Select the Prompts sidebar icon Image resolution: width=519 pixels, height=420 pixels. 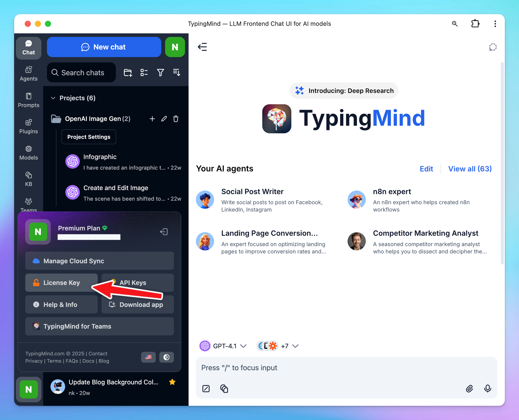click(28, 100)
